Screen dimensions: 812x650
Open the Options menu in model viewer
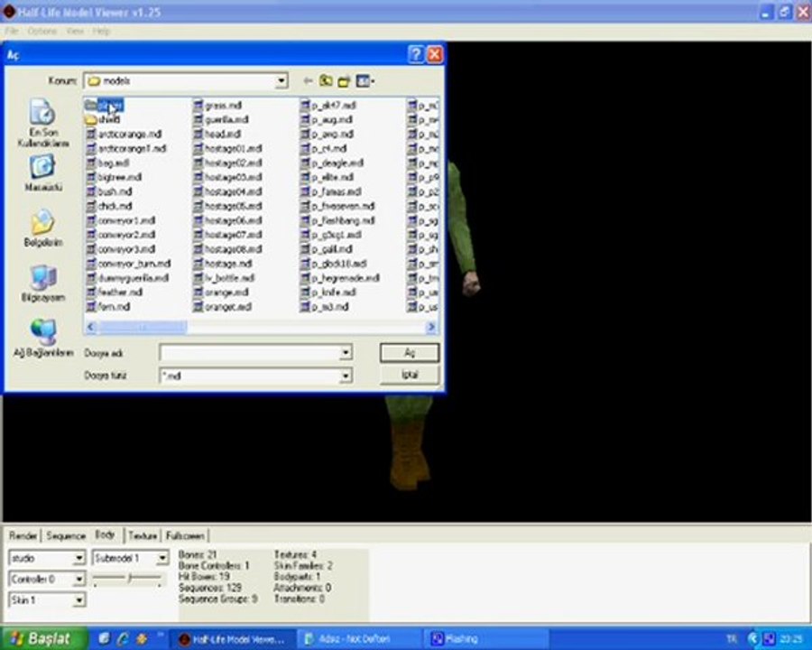42,31
